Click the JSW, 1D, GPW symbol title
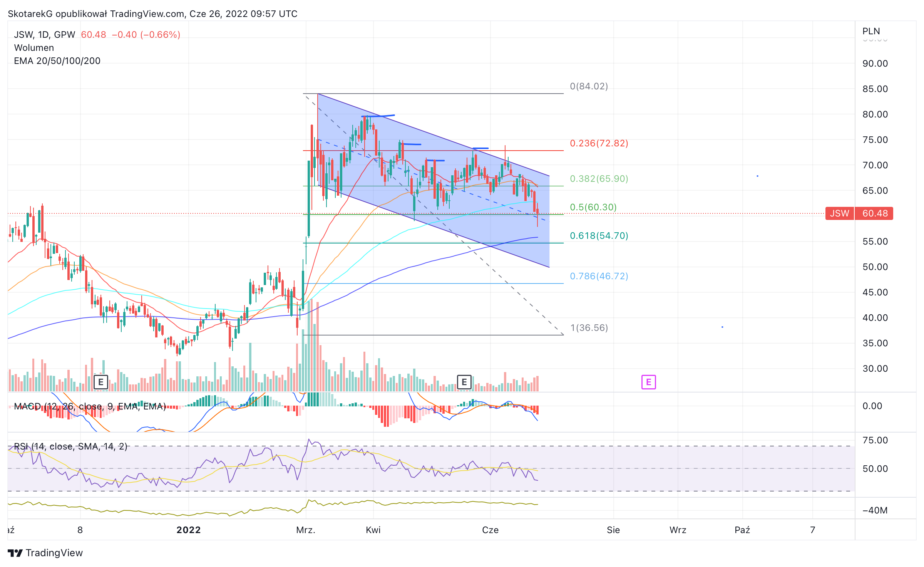 coord(45,35)
